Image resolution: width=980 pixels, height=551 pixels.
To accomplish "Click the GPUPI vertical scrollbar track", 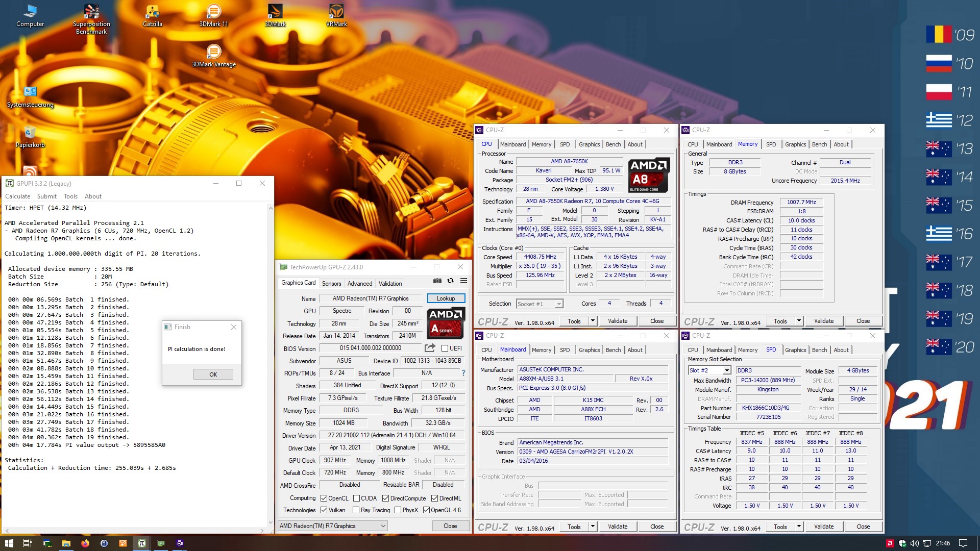I will coord(271,365).
